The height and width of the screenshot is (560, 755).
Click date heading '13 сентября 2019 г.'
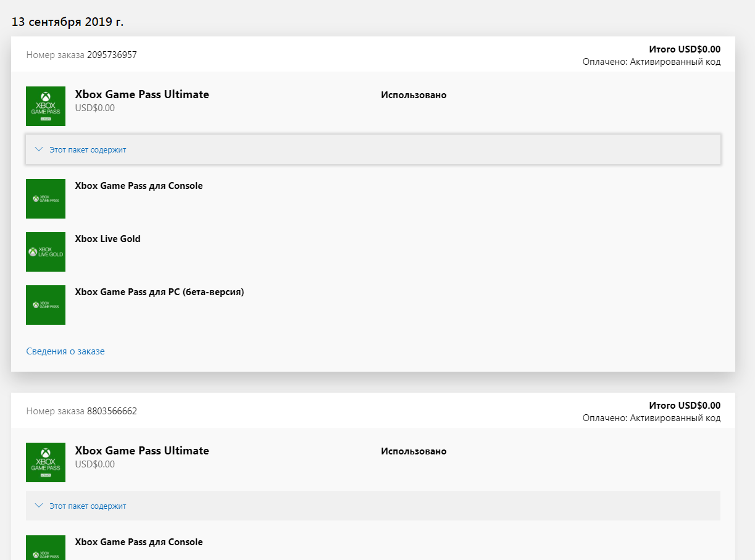point(68,22)
